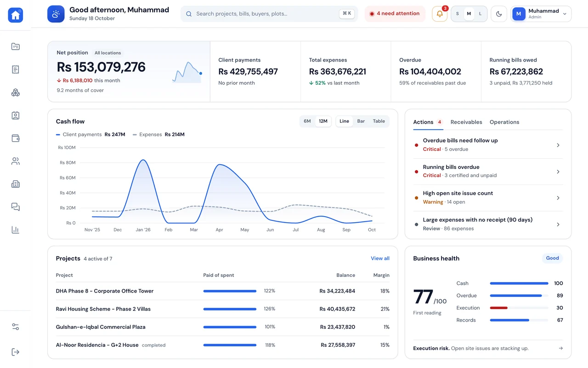The width and height of the screenshot is (588, 368).
Task: Click the 4 need attention button
Action: coord(395,14)
